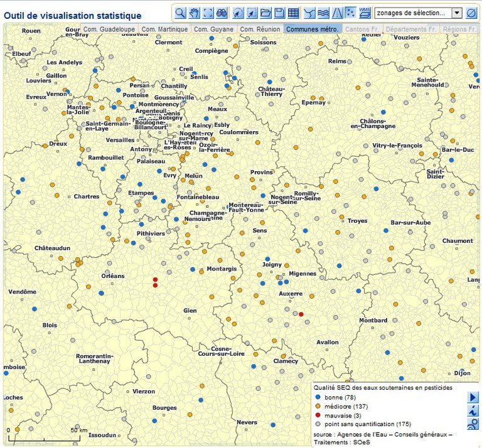Activate the hand pan tool
Image resolution: width=482 pixels, height=448 pixels.
[194, 13]
